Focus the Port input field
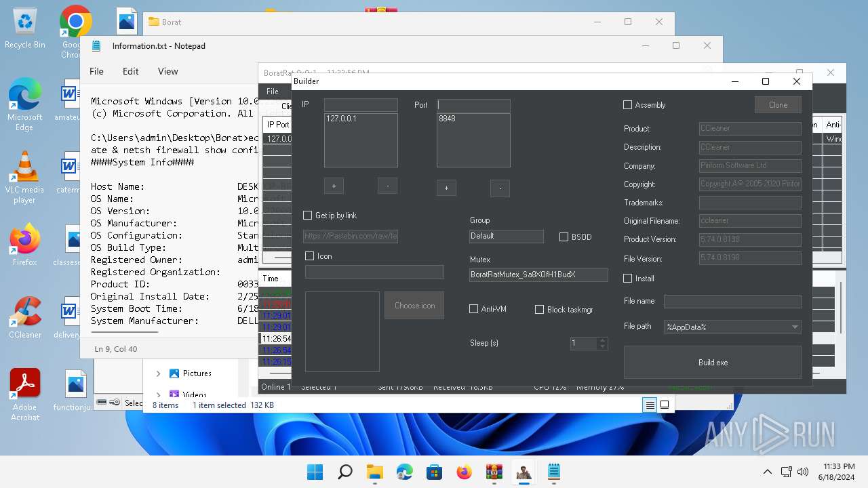 click(x=473, y=105)
